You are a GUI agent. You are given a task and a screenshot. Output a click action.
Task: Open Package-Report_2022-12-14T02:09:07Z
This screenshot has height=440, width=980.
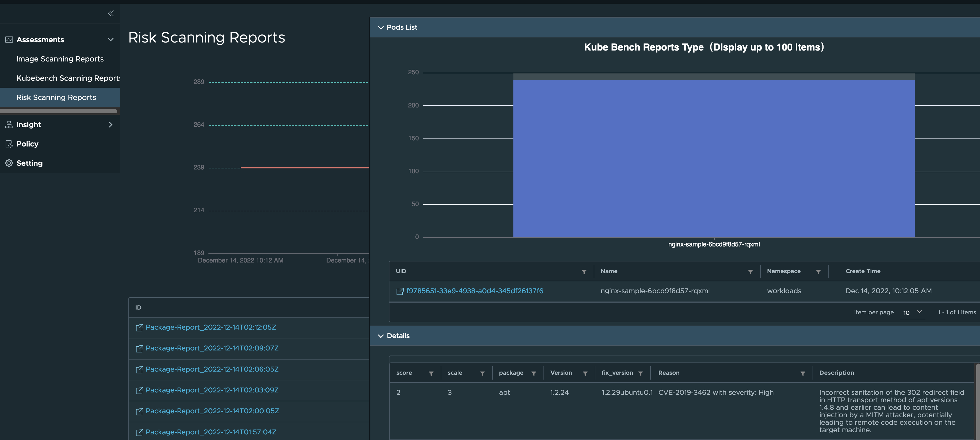point(212,348)
